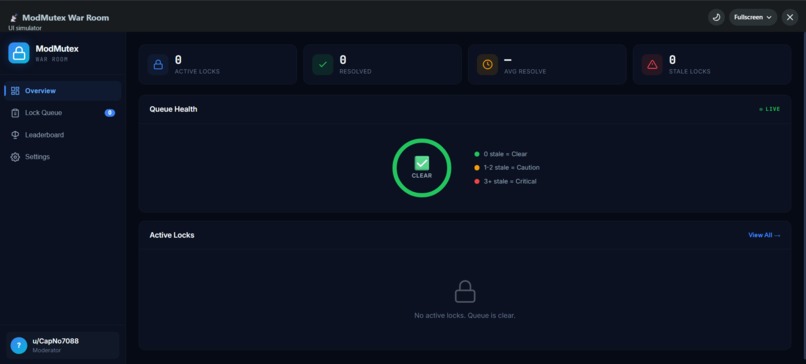The width and height of the screenshot is (806, 364).
Task: Click the Settings gear icon
Action: pyautogui.click(x=15, y=157)
